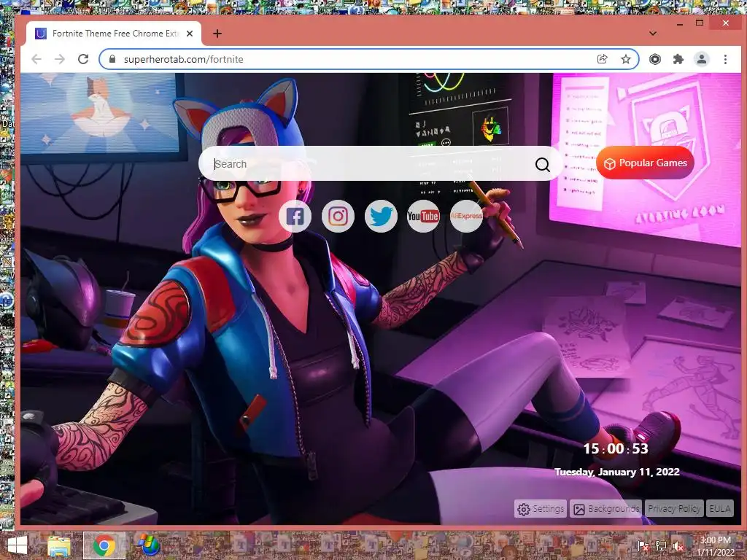Viewport: 747px width, 560px height.
Task: Expand the tab search chevron
Action: pyautogui.click(x=653, y=34)
